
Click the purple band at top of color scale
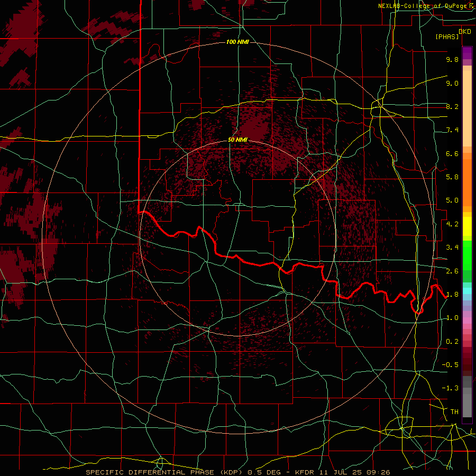467,53
